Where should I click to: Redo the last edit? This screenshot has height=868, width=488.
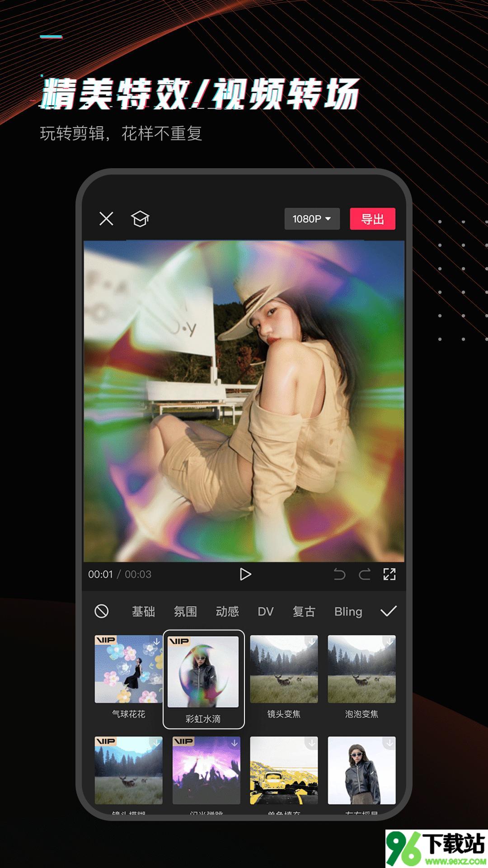coord(364,574)
